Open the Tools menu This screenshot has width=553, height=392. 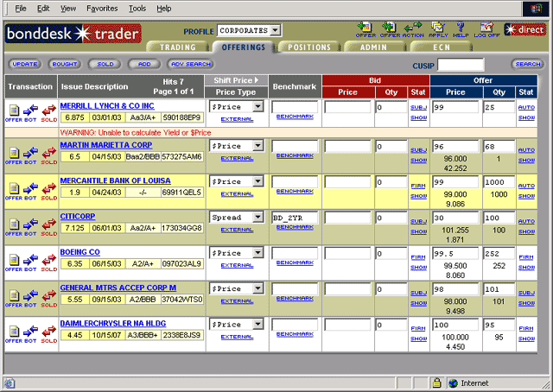pos(137,8)
